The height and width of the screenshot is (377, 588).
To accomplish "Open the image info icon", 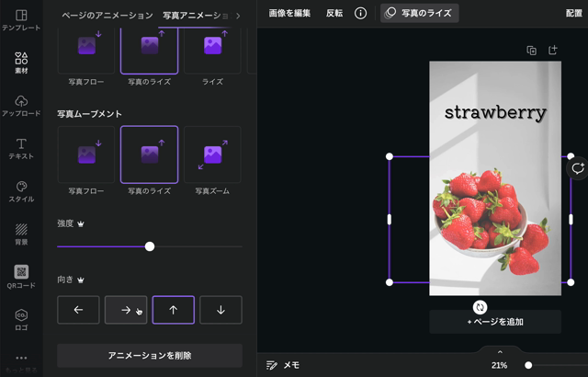I will 360,14.
